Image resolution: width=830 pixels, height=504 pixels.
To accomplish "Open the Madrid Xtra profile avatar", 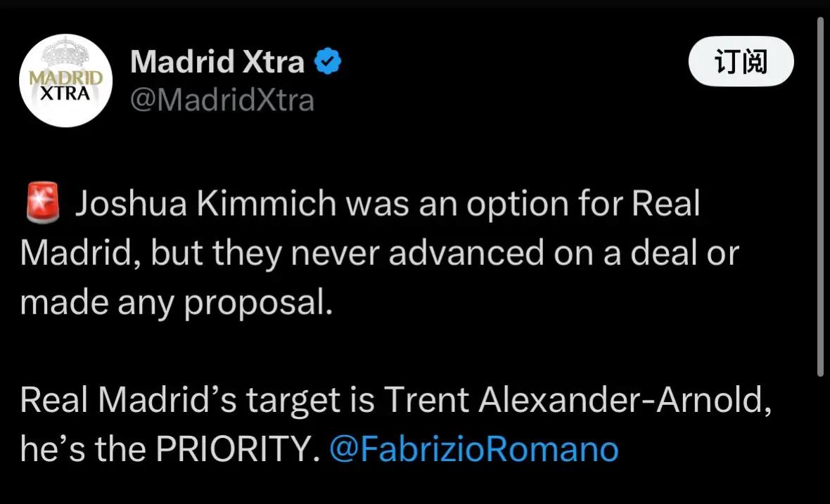I will point(65,80).
